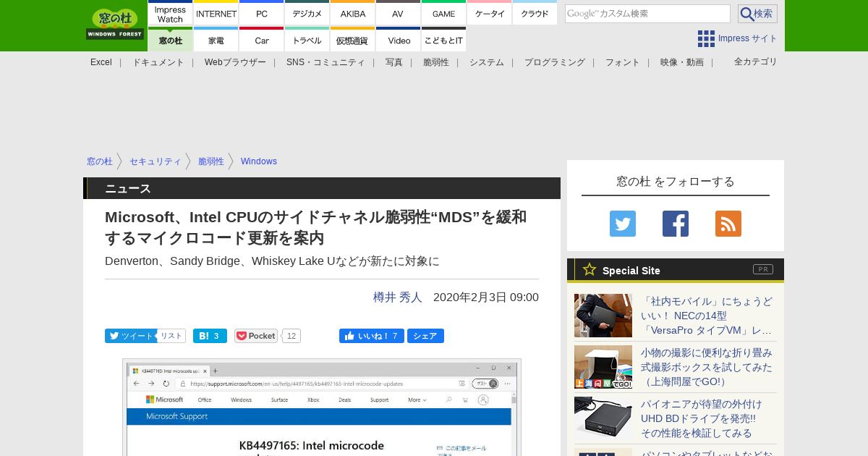Open the GAME site tab

(x=443, y=14)
